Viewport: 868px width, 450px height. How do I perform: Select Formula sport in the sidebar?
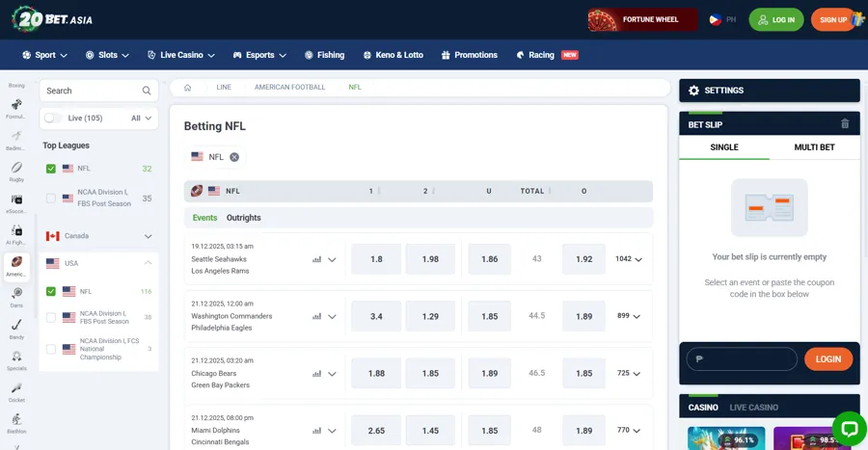point(16,109)
